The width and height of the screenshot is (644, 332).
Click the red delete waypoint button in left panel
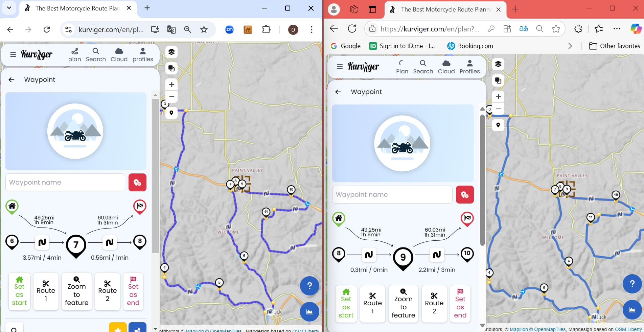pos(137,183)
